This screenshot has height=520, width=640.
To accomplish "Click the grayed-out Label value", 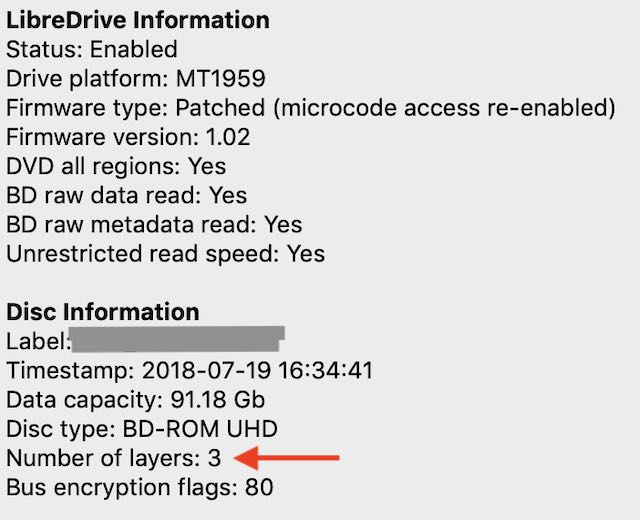I will click(x=176, y=339).
